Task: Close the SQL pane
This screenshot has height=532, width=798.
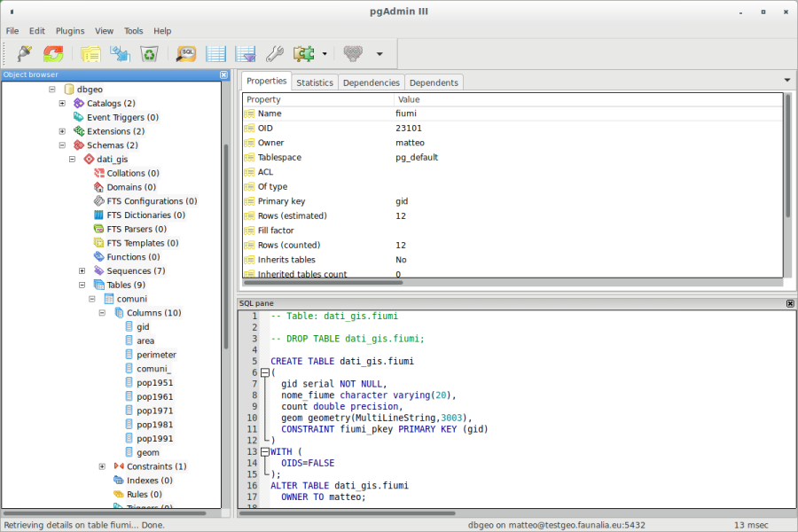Action: point(789,303)
